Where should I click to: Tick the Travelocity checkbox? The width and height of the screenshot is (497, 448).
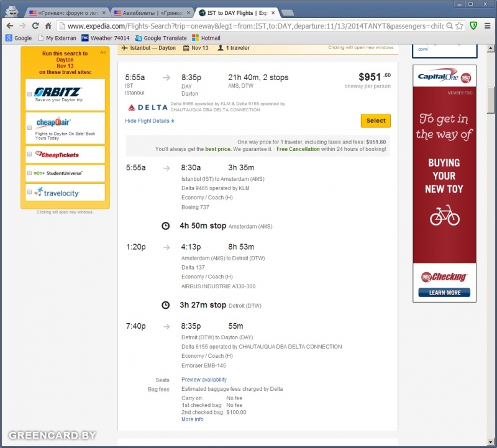[x=29, y=192]
